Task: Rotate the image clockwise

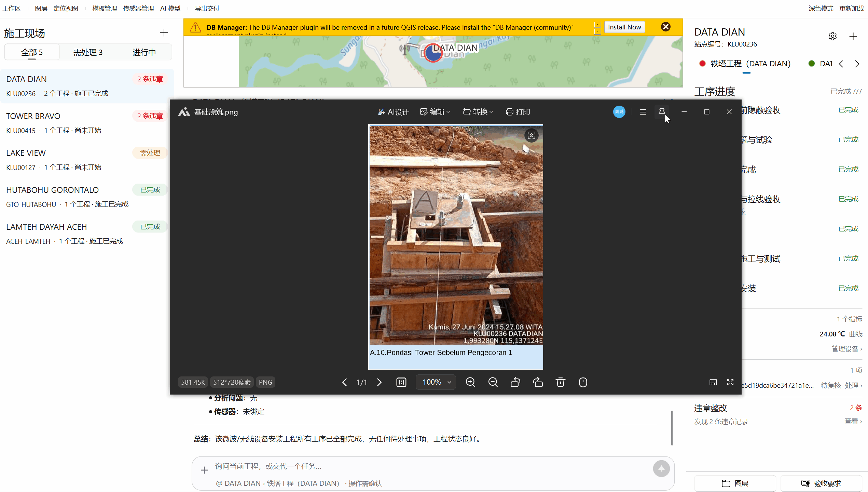Action: 538,382
